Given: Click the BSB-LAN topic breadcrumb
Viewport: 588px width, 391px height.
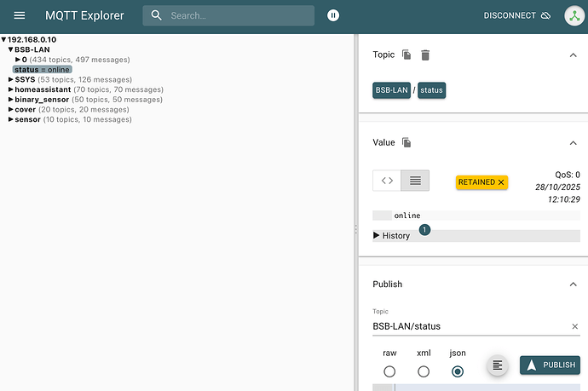Looking at the screenshot, I should tap(392, 89).
